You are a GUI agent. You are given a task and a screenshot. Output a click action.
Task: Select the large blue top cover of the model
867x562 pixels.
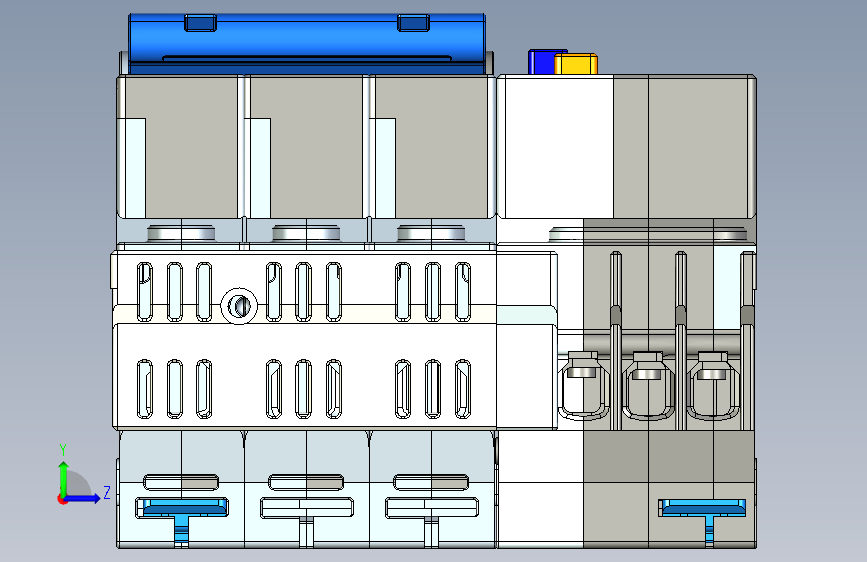pos(307,44)
